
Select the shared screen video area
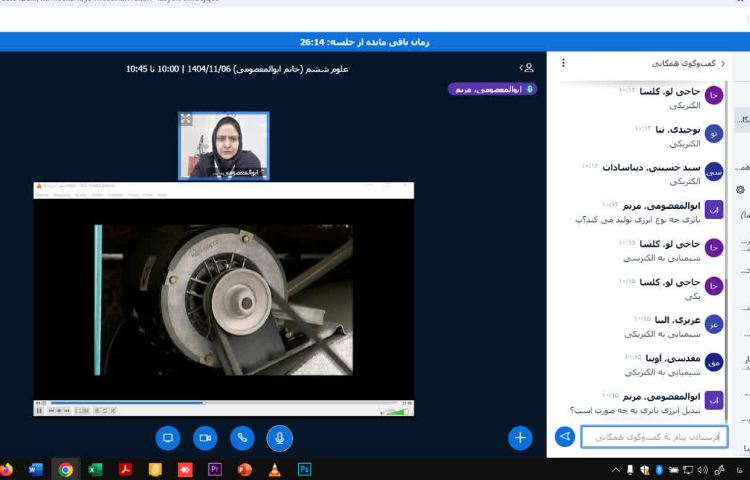pyautogui.click(x=224, y=299)
